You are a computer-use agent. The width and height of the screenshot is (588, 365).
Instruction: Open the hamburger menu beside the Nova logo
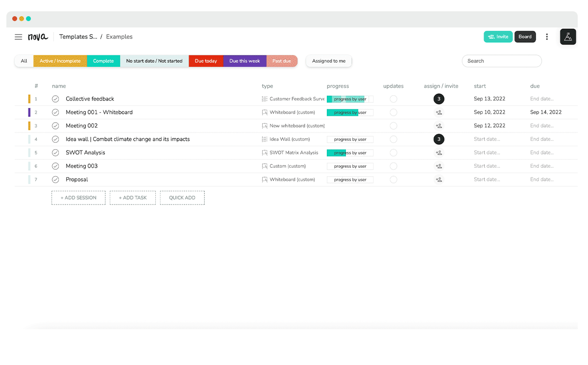tap(18, 37)
